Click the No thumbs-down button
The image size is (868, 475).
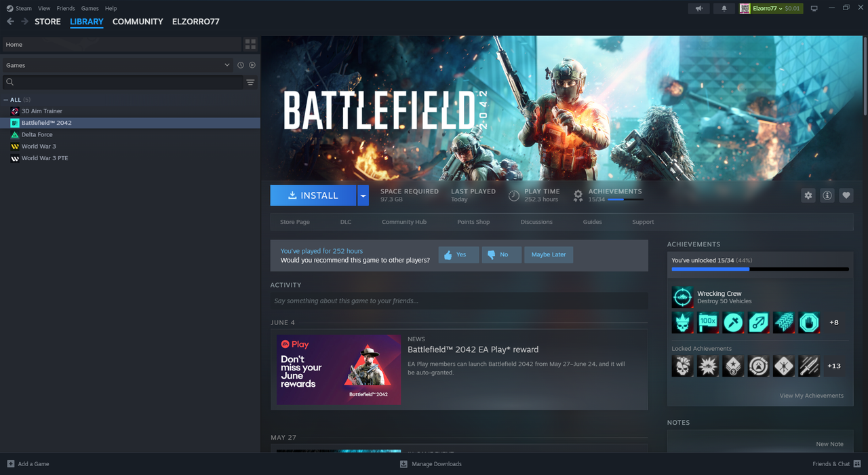click(x=501, y=254)
